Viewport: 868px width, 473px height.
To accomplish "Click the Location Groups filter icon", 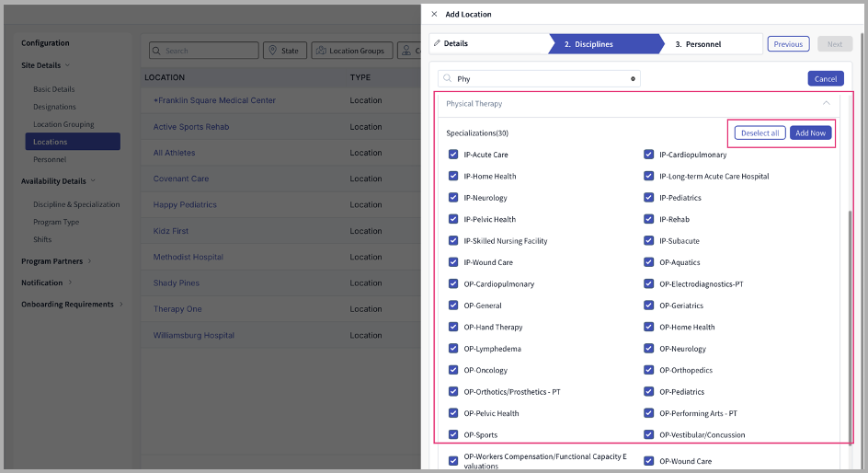I will pyautogui.click(x=320, y=51).
